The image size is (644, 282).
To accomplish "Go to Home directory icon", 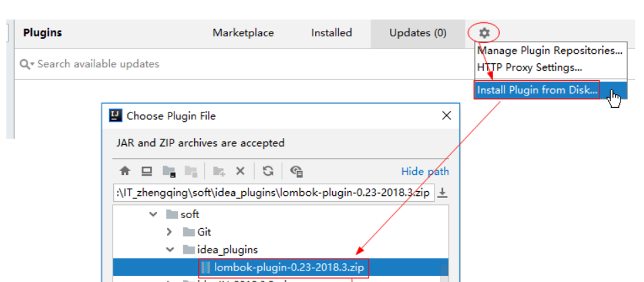I will [x=125, y=171].
